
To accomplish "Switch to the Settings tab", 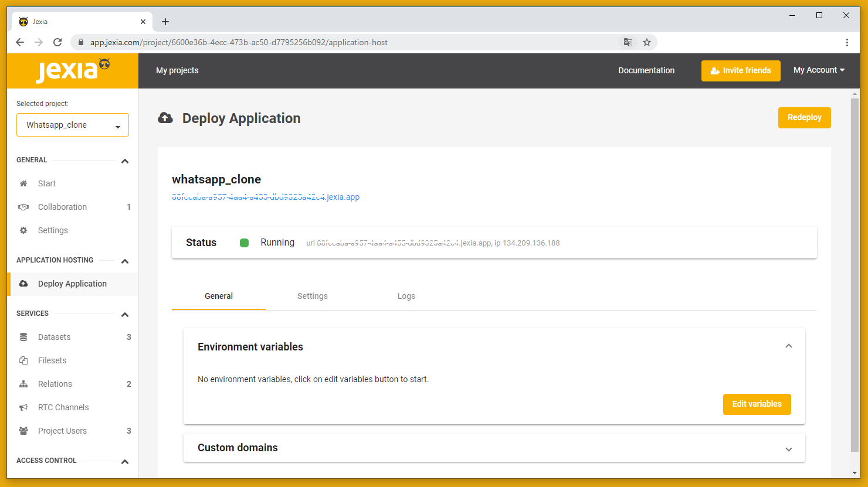I will [x=313, y=296].
